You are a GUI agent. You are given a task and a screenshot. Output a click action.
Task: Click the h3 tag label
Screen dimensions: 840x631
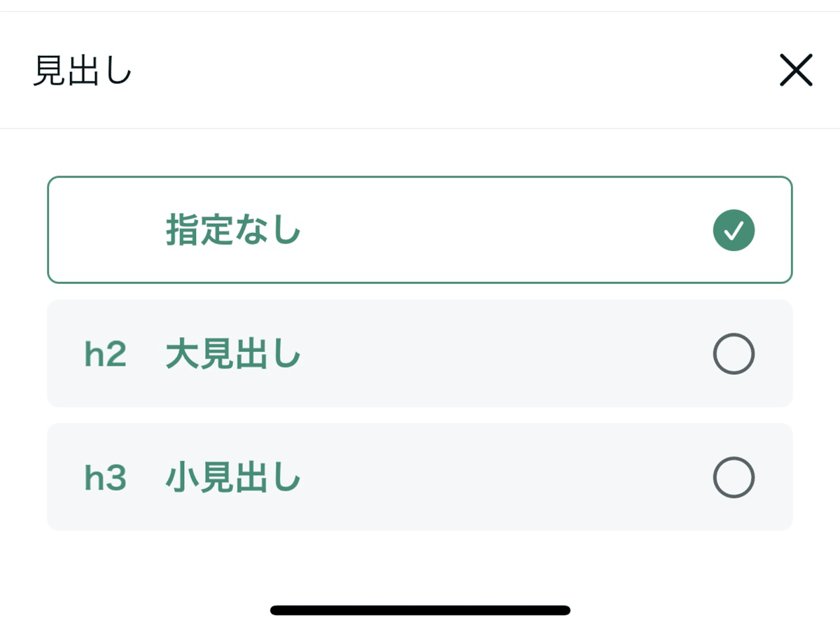[105, 478]
